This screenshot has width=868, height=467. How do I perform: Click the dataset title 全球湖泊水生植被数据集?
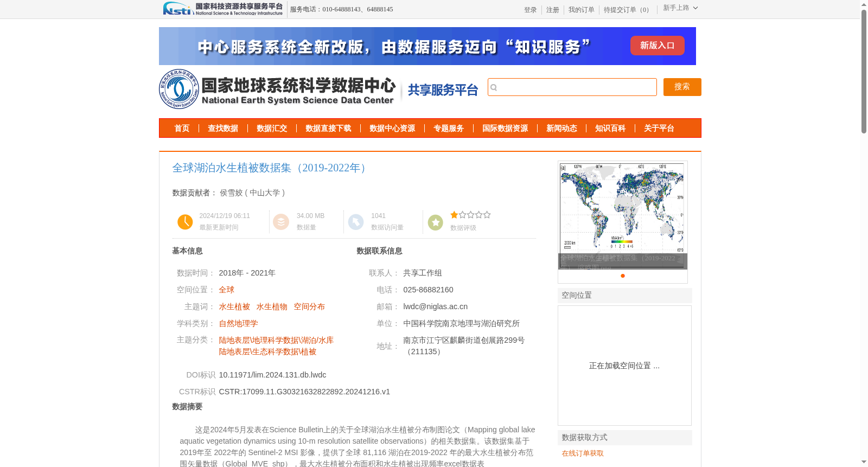click(x=270, y=168)
